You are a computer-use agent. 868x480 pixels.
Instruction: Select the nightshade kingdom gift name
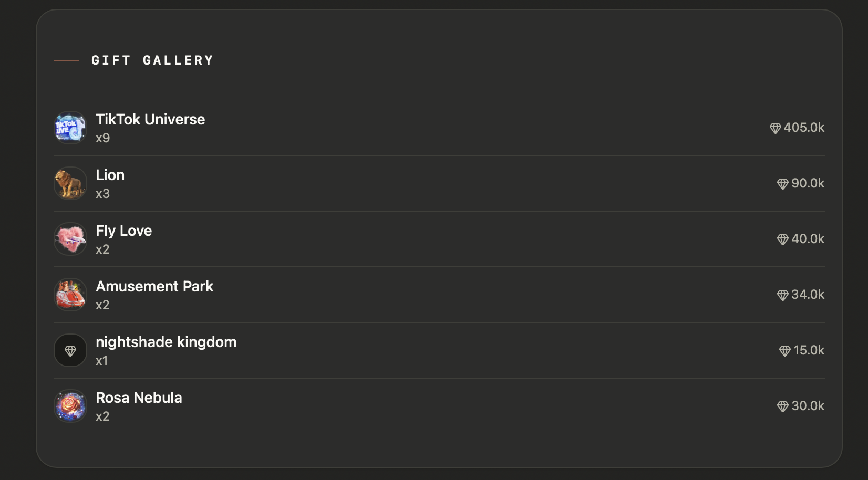point(166,342)
